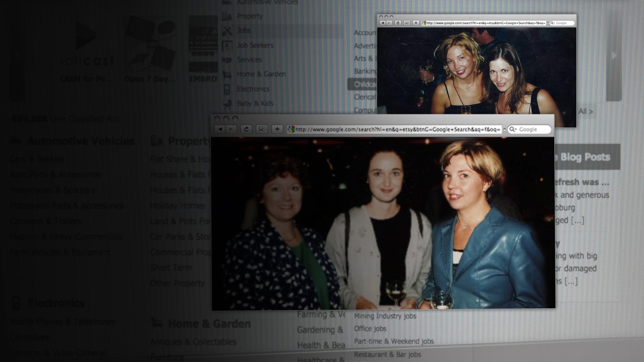Open the Cars & Bakkies link
This screenshot has height=362, width=644.
[x=37, y=159]
